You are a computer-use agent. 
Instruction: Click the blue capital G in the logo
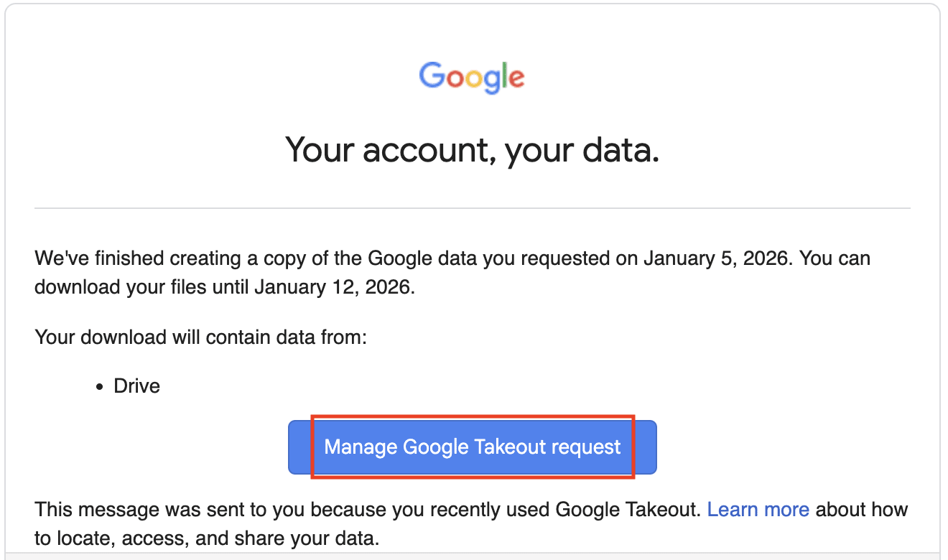[432, 75]
